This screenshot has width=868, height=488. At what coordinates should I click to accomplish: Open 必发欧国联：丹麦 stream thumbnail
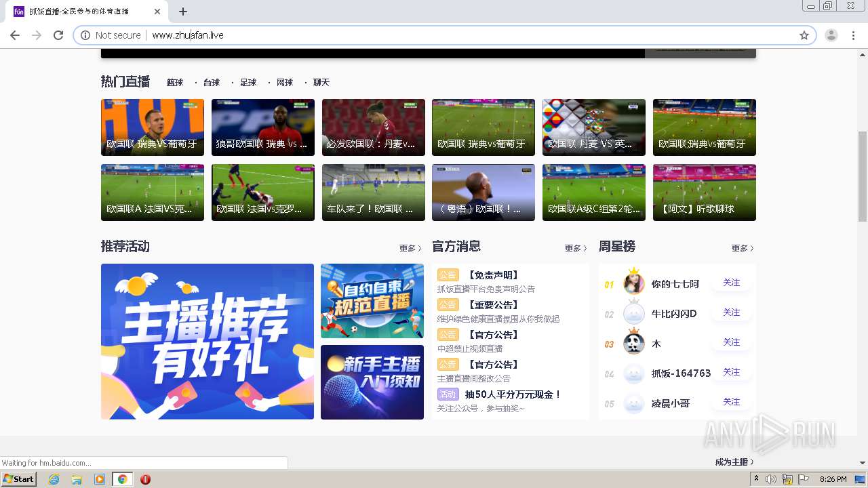click(x=374, y=127)
